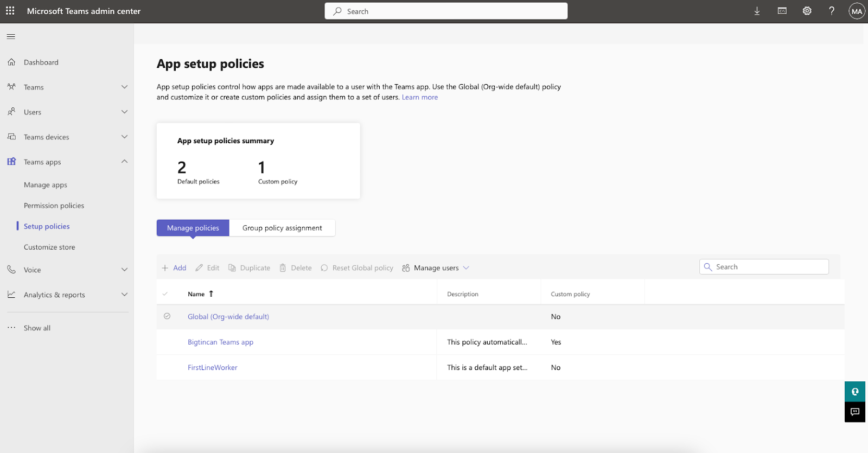Click Add to create a policy
Screen dimensions: 868x453
174,268
